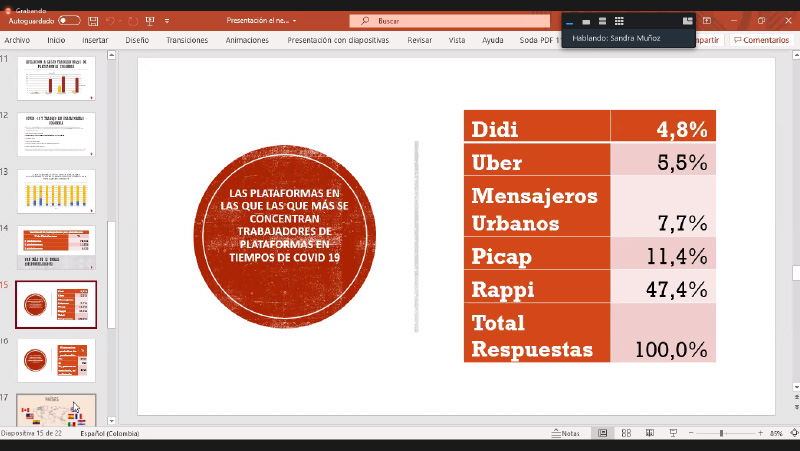Switch to Slide Sorter view icon
The image size is (800, 451).
[x=626, y=433]
